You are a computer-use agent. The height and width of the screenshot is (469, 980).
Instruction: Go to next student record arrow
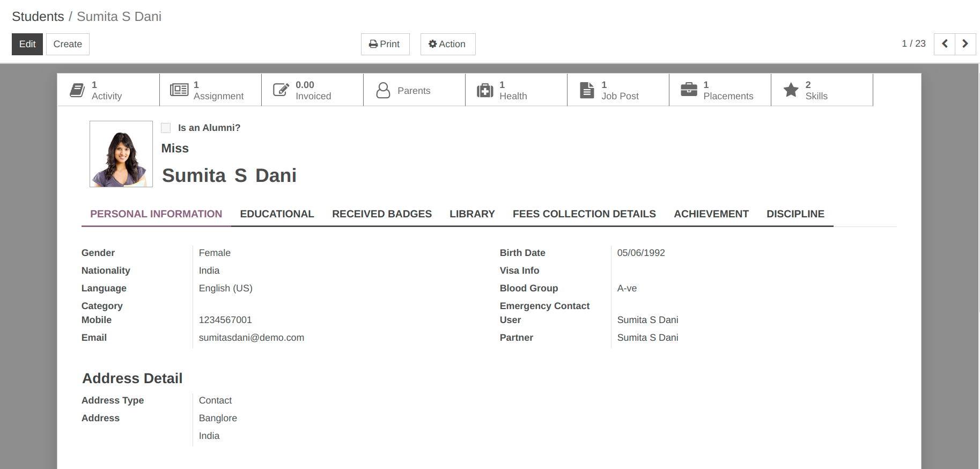pyautogui.click(x=965, y=44)
